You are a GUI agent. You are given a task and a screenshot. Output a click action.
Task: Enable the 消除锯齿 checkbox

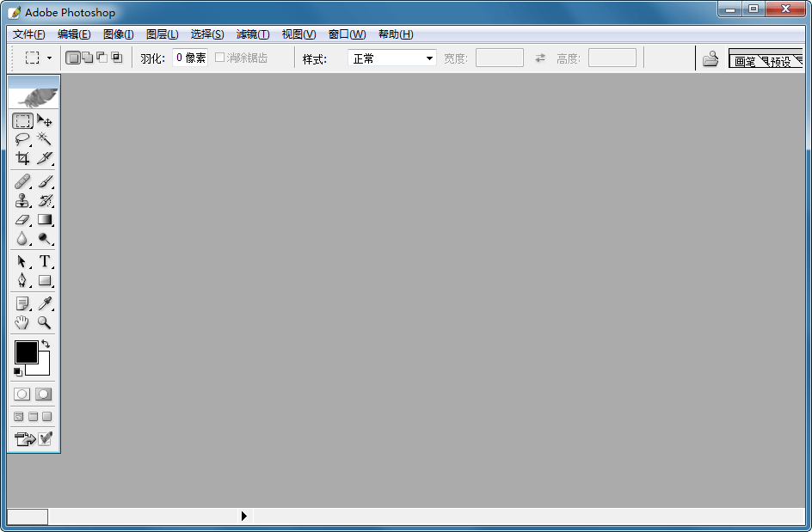pyautogui.click(x=220, y=58)
